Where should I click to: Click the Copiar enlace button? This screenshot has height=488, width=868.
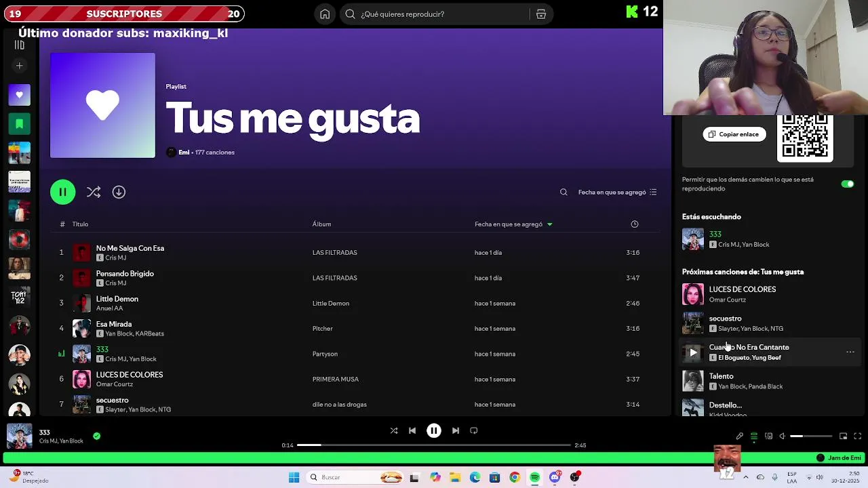tap(734, 134)
